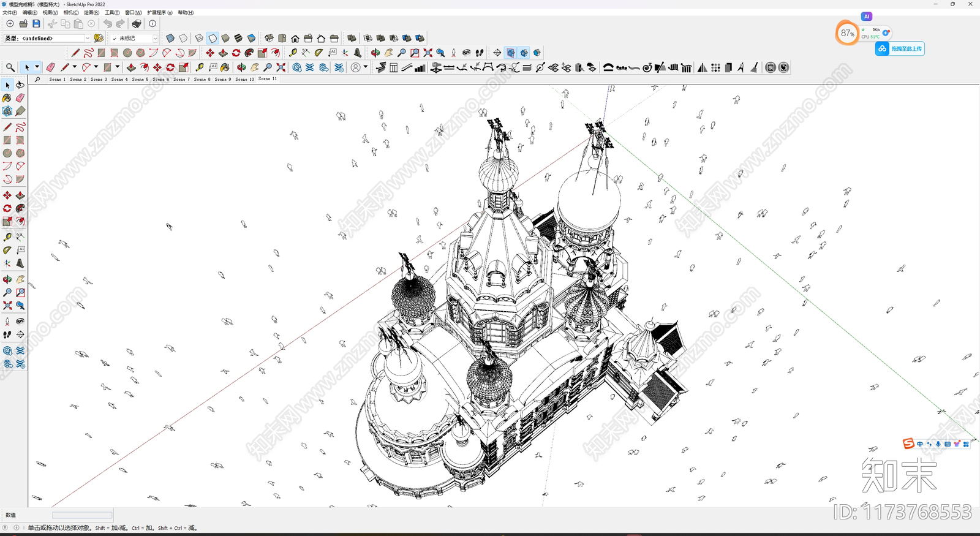Click the Search magnifier beside the Select tool
980x536 pixels.
click(x=10, y=67)
